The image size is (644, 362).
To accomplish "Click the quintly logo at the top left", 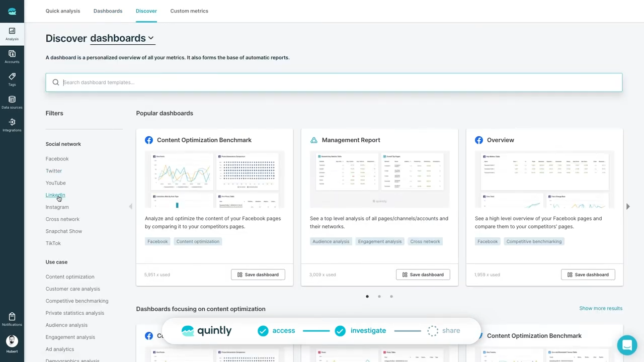I will click(12, 11).
